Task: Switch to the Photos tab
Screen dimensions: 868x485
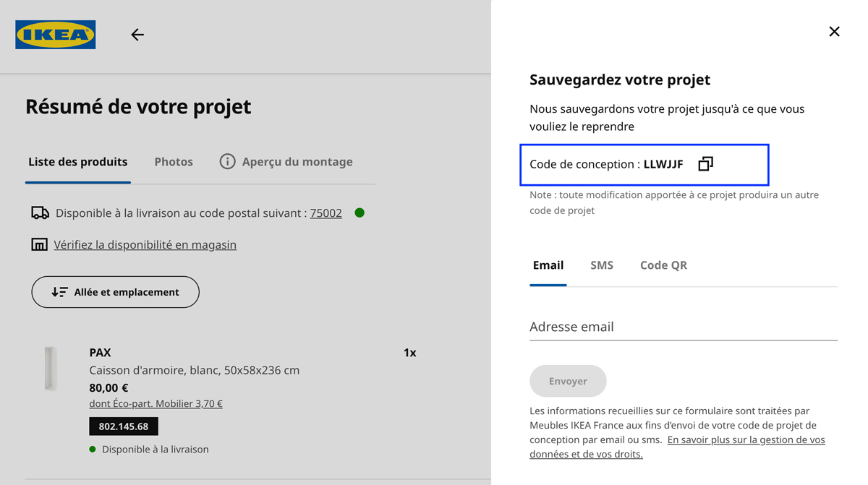Action: coord(174,162)
